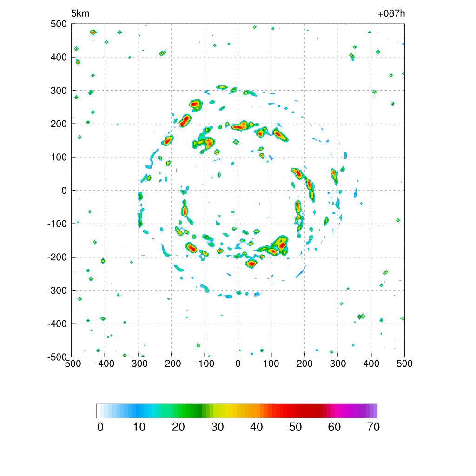Select y-axis tick label -200
Viewport: 476px width, 476px height.
(57, 258)
